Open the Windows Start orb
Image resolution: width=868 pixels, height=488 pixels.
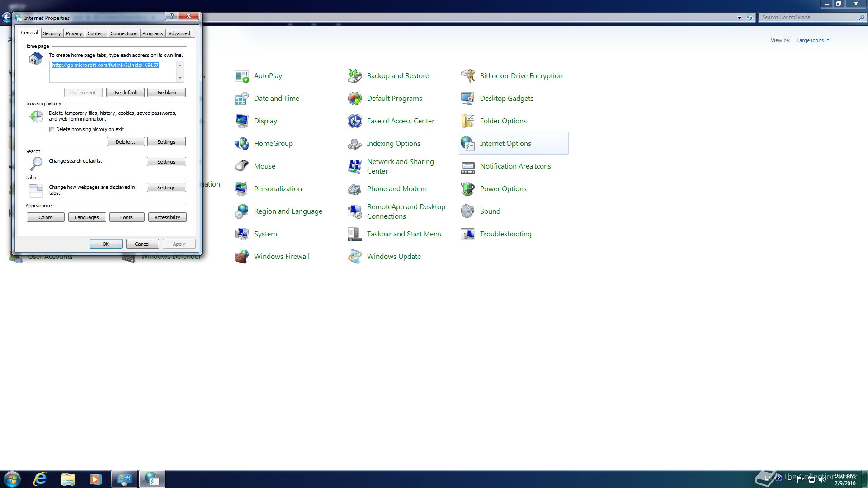[x=12, y=479]
